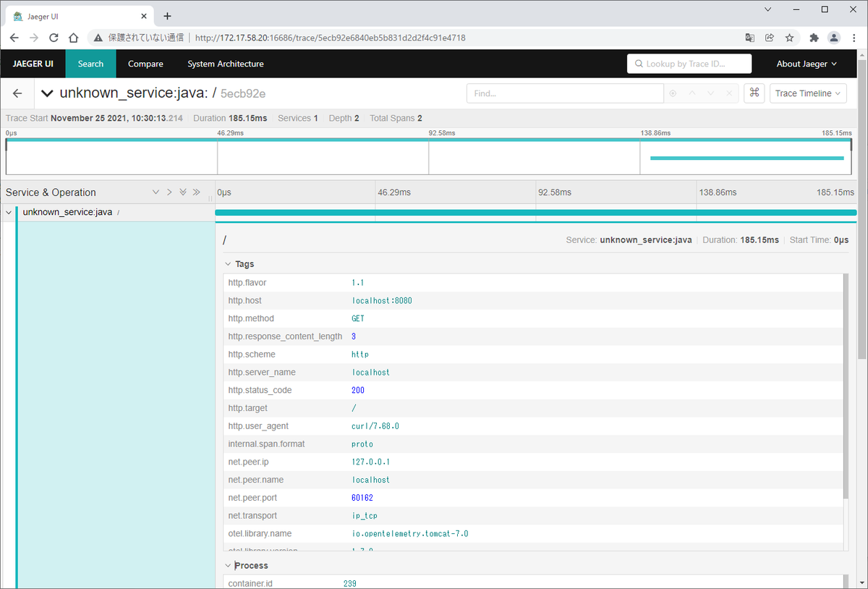The height and width of the screenshot is (589, 868).
Task: Select the http.scheme tag row
Action: [x=534, y=355]
